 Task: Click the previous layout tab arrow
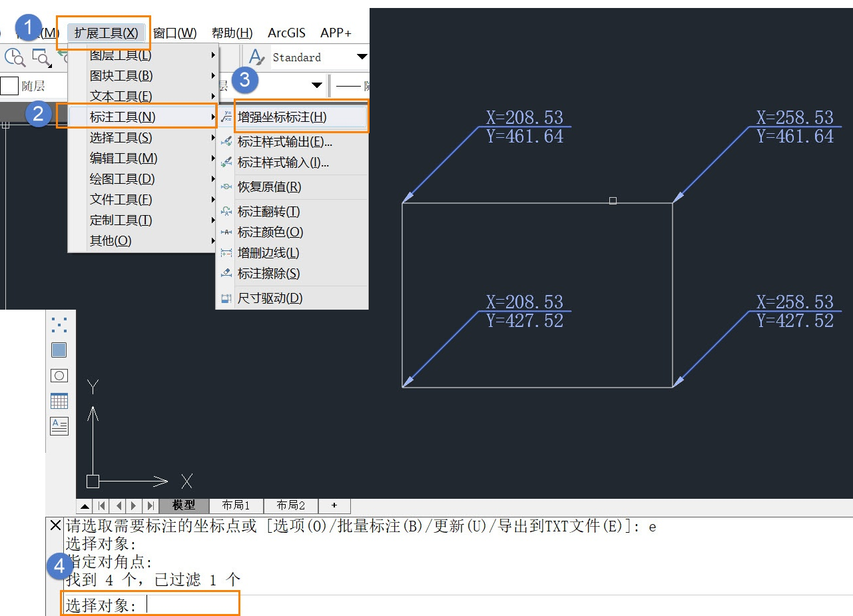pos(118,506)
